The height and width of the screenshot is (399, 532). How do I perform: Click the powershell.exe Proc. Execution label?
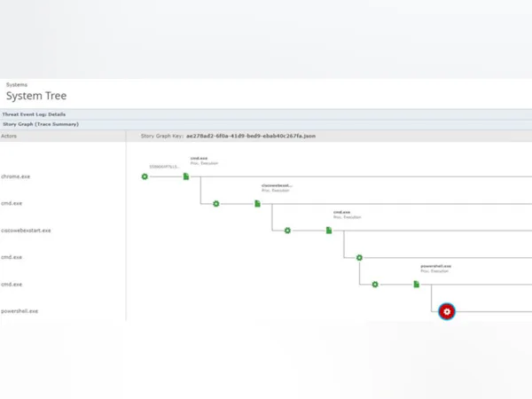(436, 269)
